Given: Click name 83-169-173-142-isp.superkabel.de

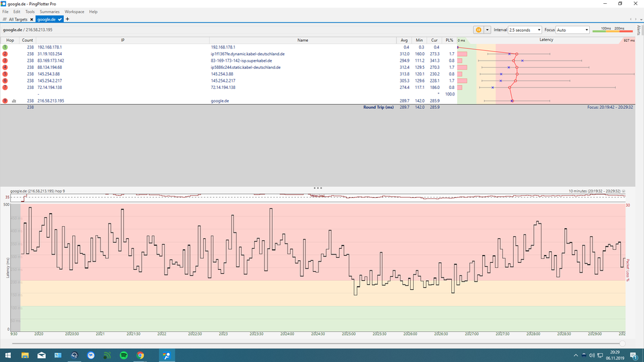Looking at the screenshot, I should click(242, 61).
